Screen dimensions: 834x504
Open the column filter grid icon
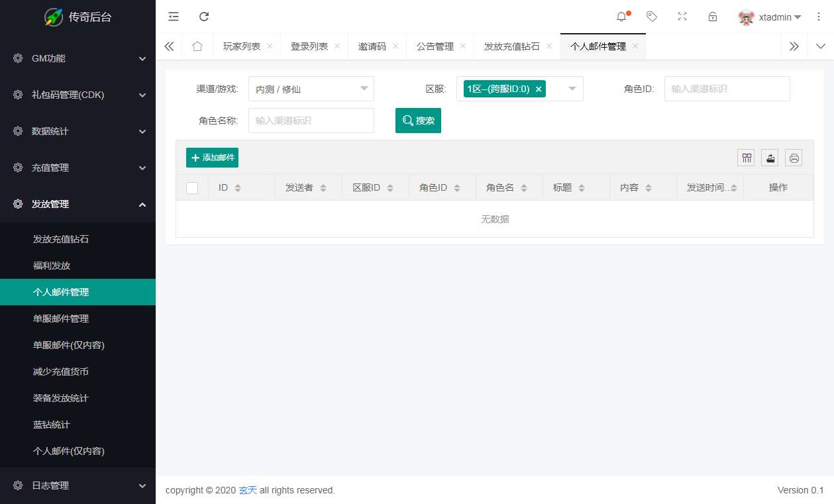coord(747,158)
